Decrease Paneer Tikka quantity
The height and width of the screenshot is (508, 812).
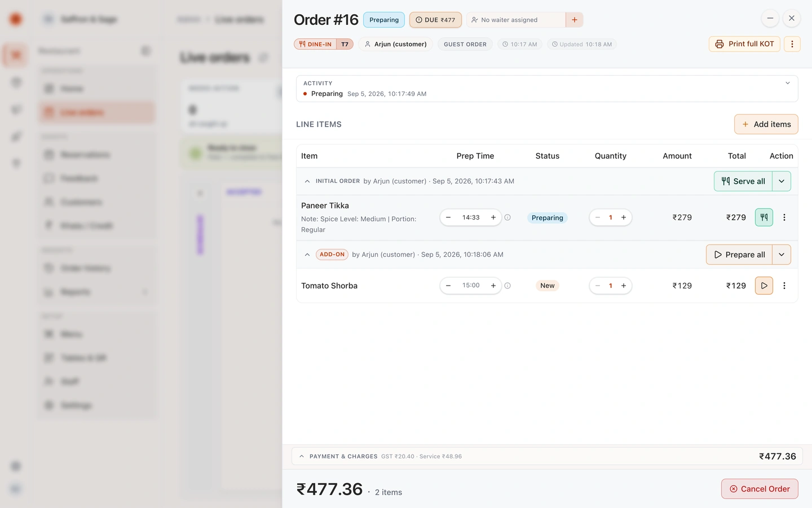[x=598, y=217]
